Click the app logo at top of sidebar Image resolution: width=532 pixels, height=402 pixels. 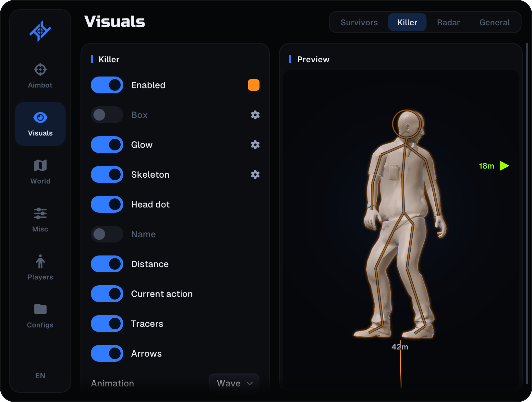40,31
